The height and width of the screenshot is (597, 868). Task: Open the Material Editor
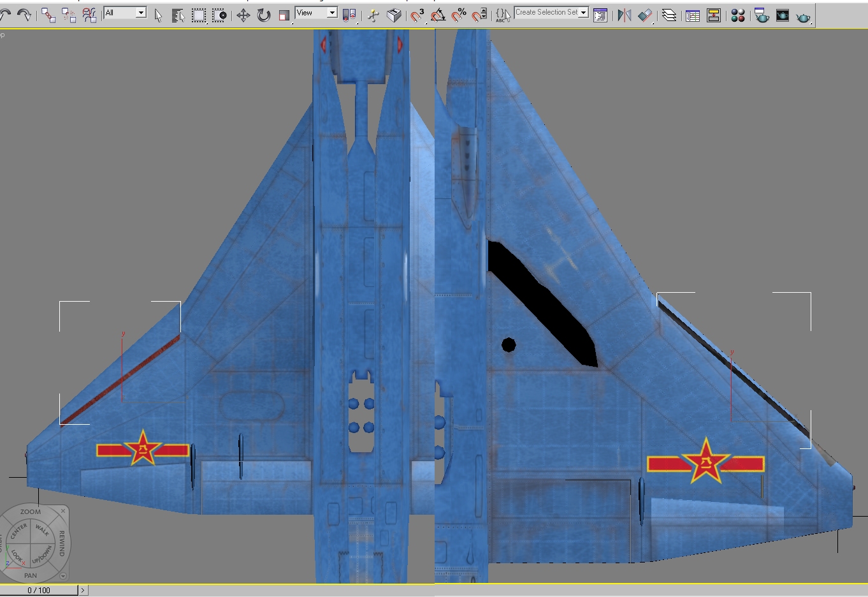pyautogui.click(x=738, y=15)
